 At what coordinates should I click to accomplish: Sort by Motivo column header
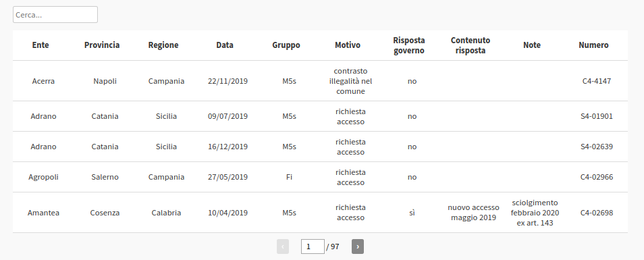(x=348, y=45)
